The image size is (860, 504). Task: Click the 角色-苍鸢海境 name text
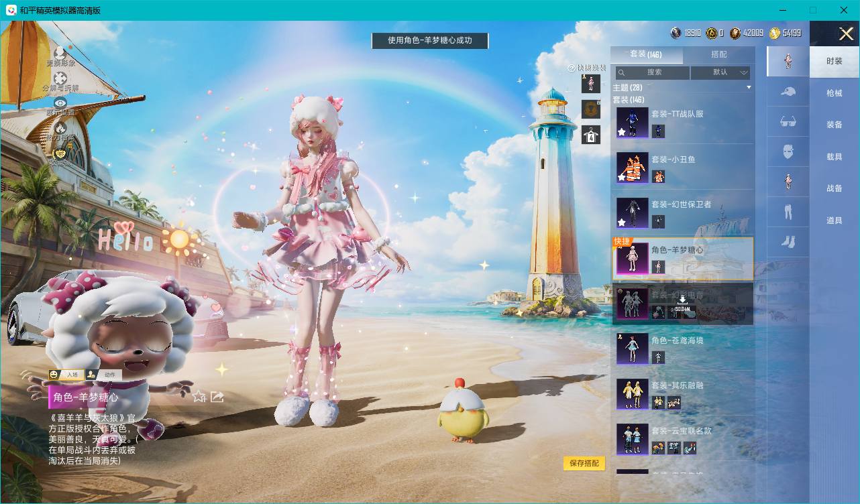(677, 340)
